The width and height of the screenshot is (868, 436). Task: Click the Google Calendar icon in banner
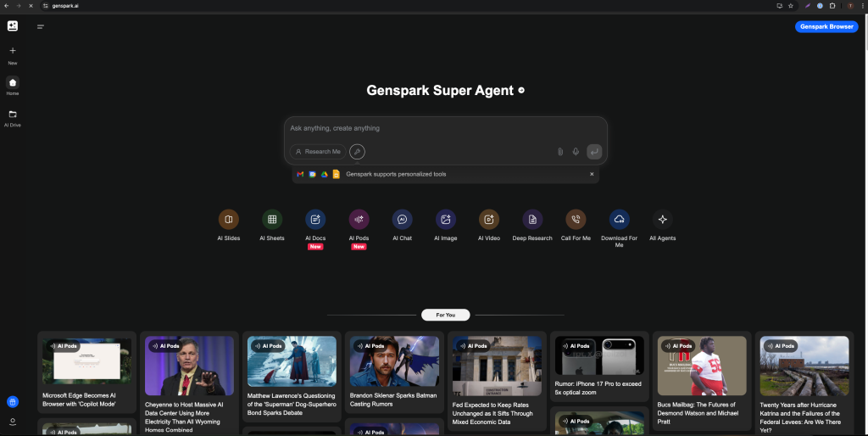coord(312,174)
